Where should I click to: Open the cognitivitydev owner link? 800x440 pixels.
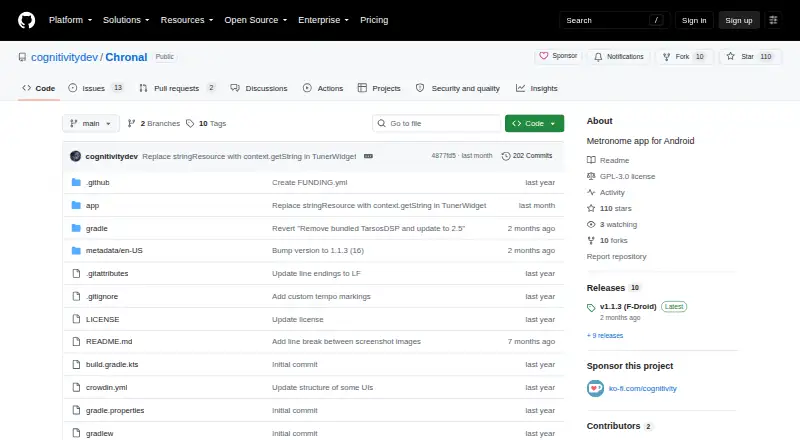coord(64,57)
